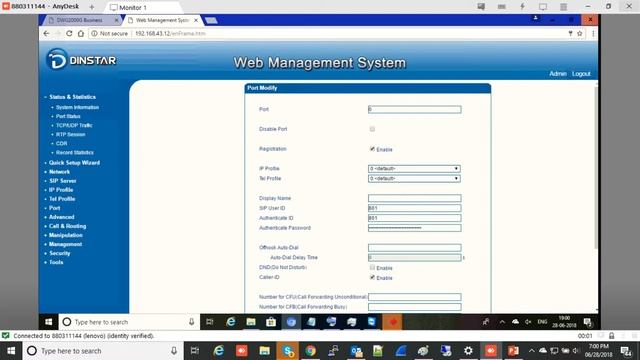Click the local Windows Start button
Viewport: 640px width, 360px height.
[11, 351]
